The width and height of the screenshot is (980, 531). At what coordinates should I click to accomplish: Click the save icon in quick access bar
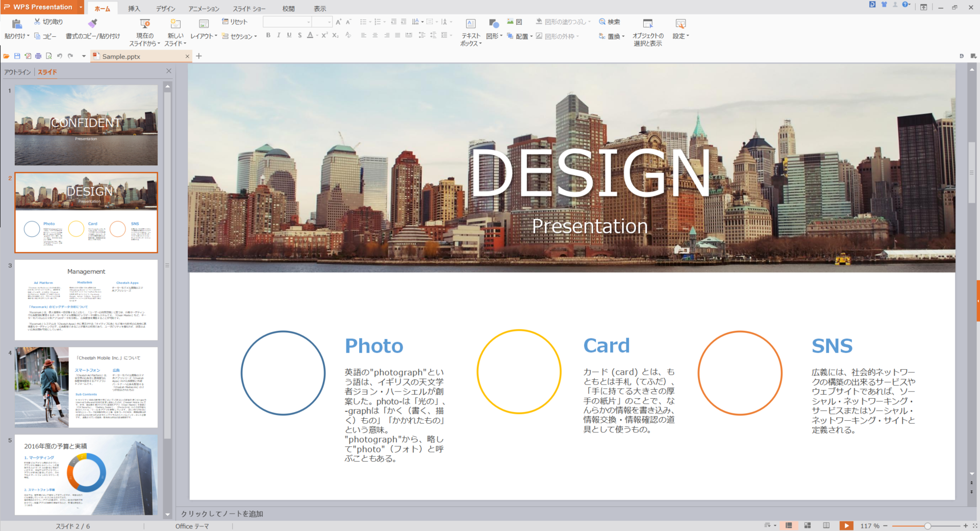click(17, 56)
